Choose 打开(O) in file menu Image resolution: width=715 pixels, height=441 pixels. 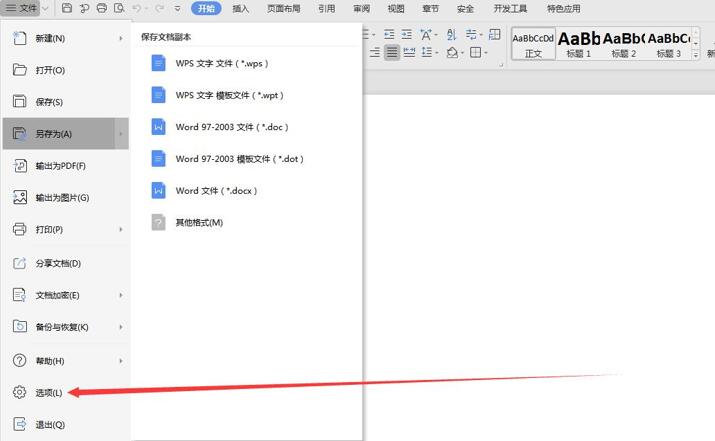(66, 70)
